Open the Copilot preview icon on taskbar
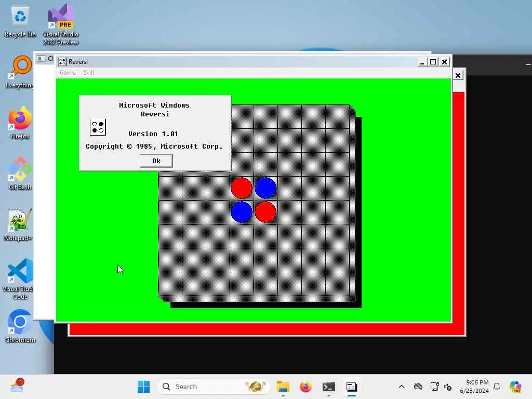532x399 pixels. [x=515, y=387]
